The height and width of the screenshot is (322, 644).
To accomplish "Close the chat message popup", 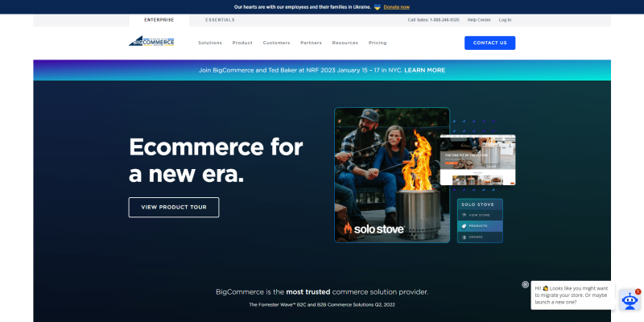I will 526,284.
